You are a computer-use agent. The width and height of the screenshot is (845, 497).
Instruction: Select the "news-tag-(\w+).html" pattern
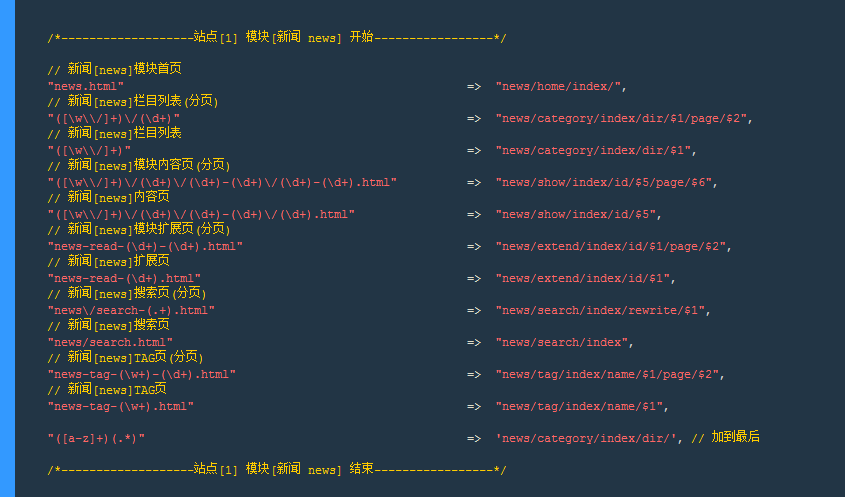tap(120, 407)
